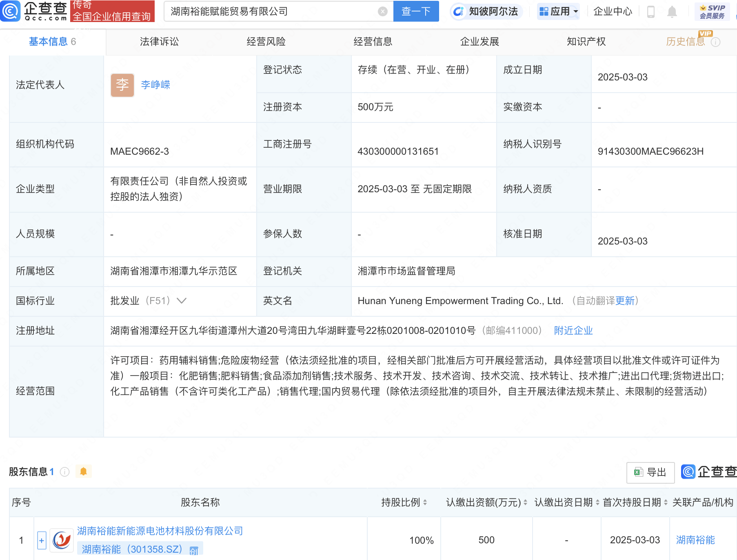Click the 李 avatar of legal representative
The height and width of the screenshot is (560, 737).
point(122,85)
